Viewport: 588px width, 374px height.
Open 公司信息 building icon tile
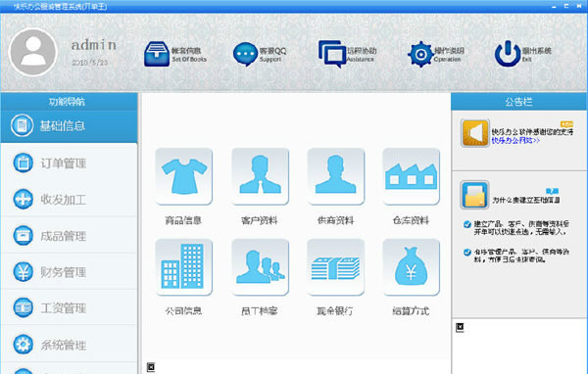pos(184,267)
